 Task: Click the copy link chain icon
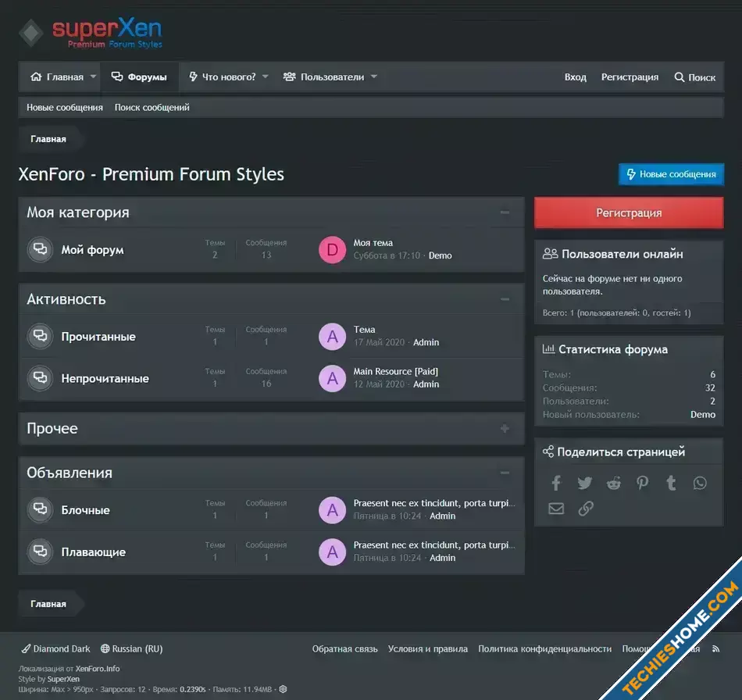[585, 509]
